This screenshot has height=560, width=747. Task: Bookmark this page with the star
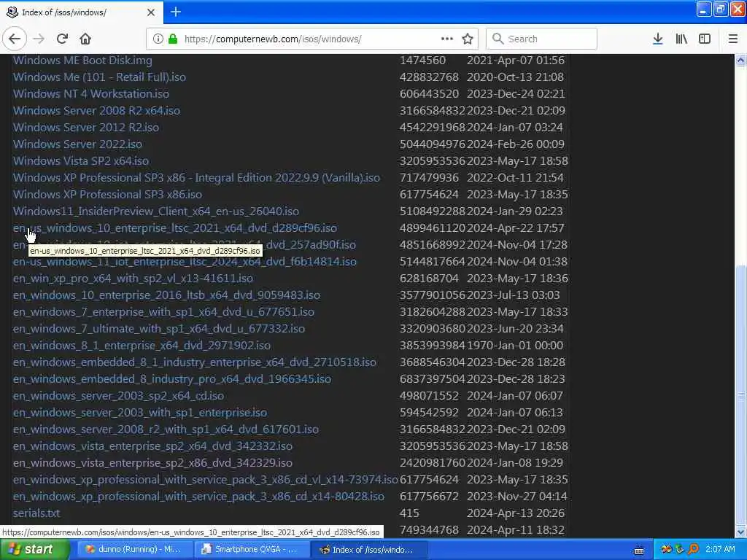(468, 39)
